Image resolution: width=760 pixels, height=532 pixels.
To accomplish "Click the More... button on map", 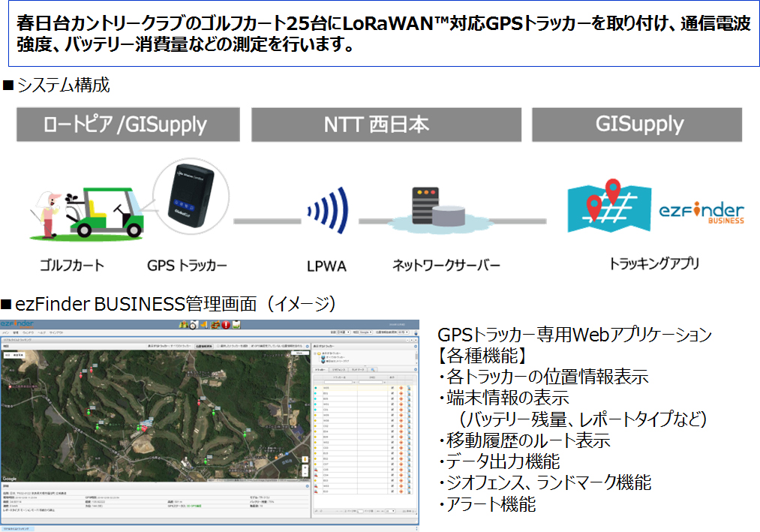I will (299, 353).
